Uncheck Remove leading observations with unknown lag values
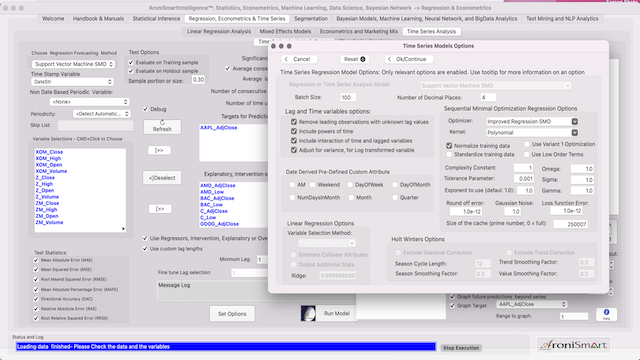 (x=294, y=122)
